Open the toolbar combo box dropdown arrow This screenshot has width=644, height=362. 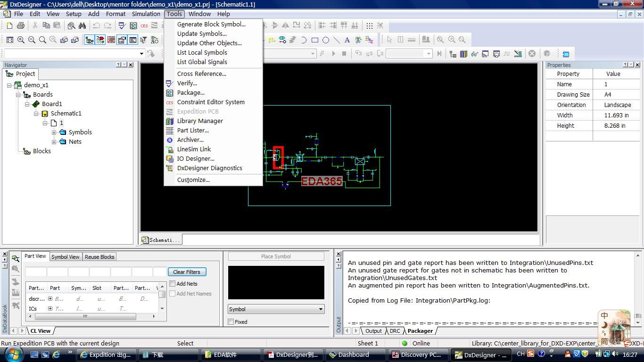click(141, 54)
